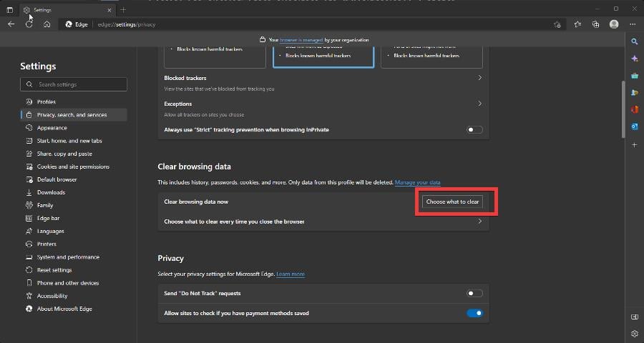
Task: Click the Privacy section heading
Action: point(170,258)
